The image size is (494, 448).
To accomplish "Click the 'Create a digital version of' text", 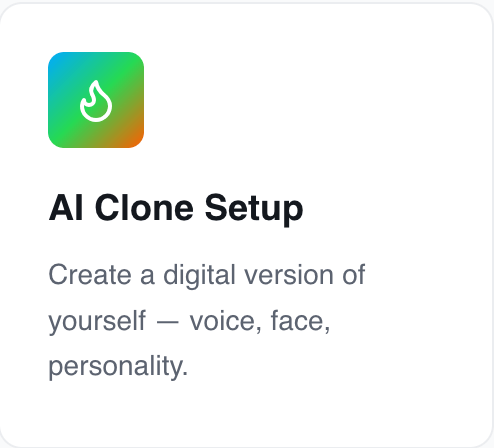I will pyautogui.click(x=207, y=275).
